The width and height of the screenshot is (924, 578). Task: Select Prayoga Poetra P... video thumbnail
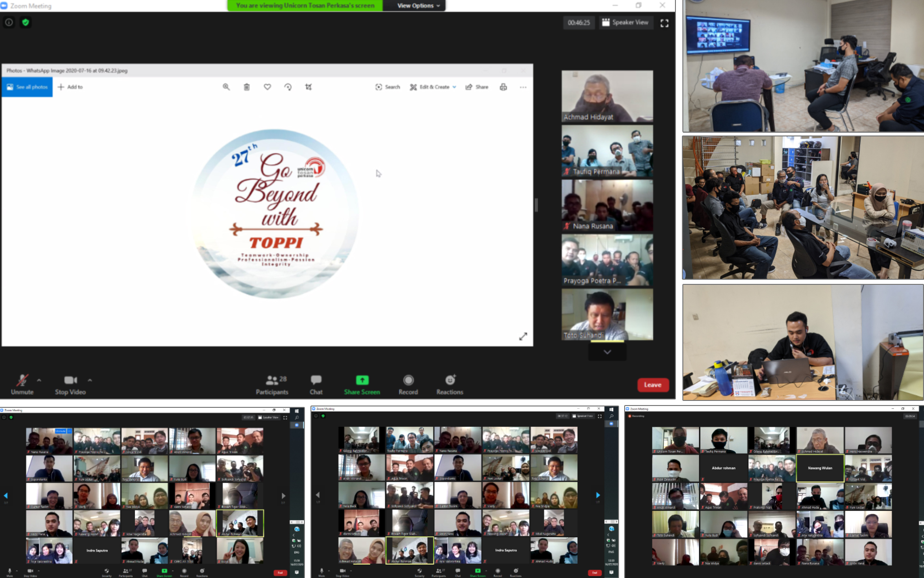[607, 260]
